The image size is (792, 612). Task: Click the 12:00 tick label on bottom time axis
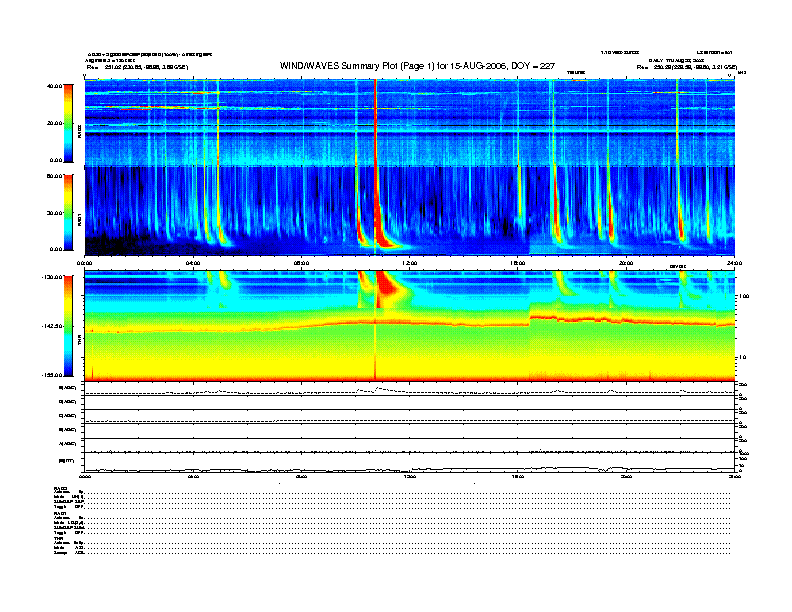[409, 476]
